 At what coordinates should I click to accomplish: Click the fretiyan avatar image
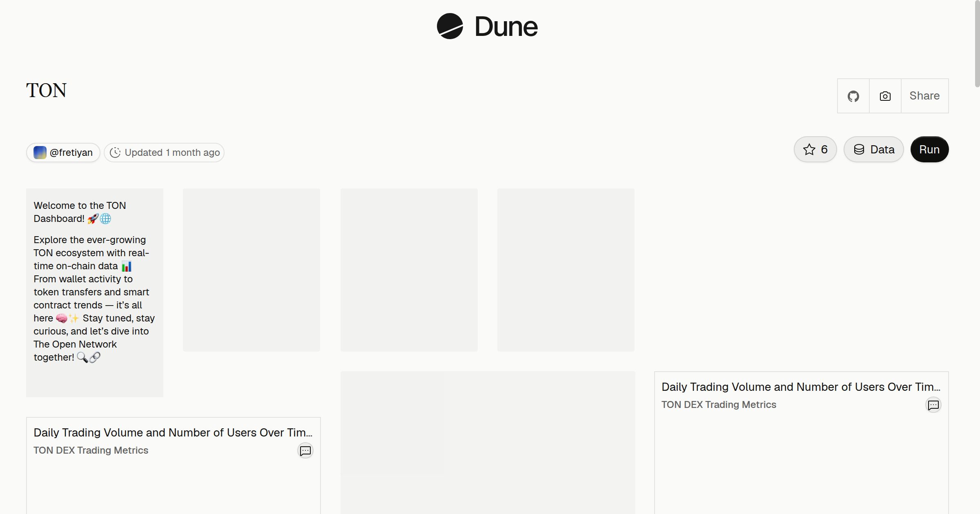[x=40, y=153]
